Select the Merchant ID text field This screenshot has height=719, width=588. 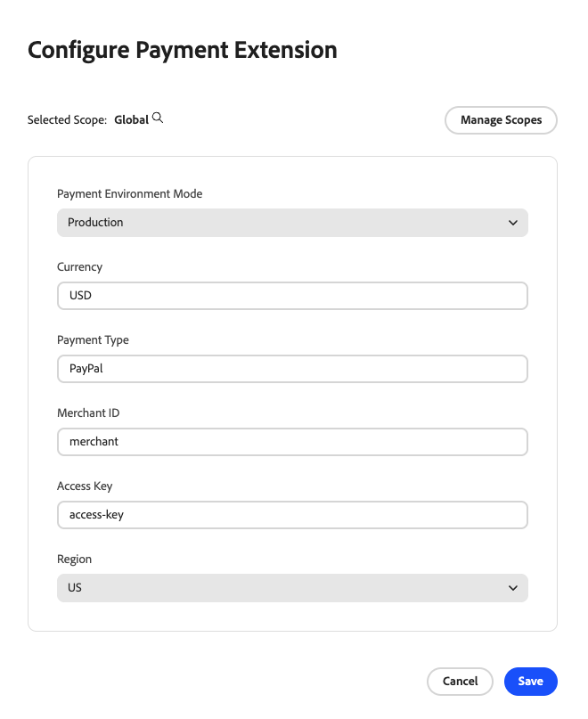(292, 442)
